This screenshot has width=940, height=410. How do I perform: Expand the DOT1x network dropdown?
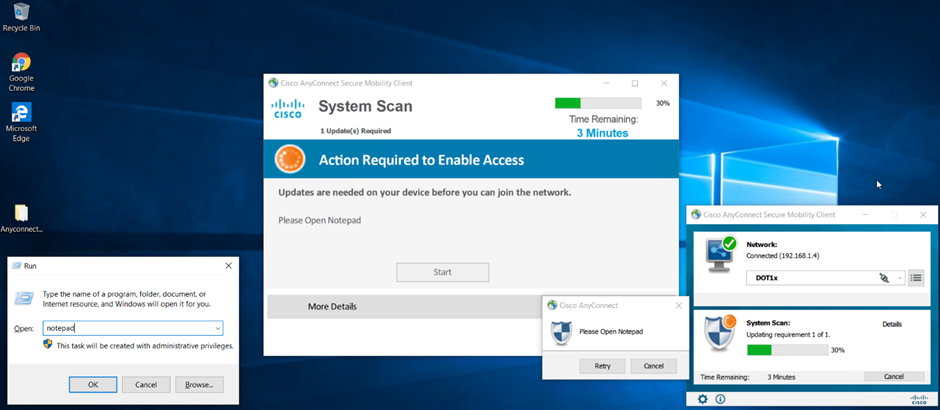pyautogui.click(x=900, y=278)
